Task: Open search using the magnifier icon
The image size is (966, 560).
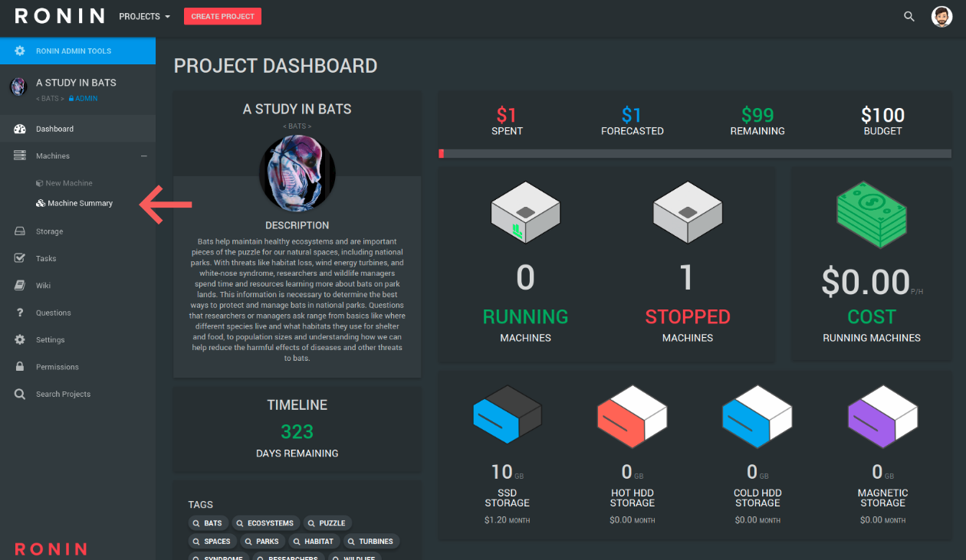Action: tap(909, 16)
